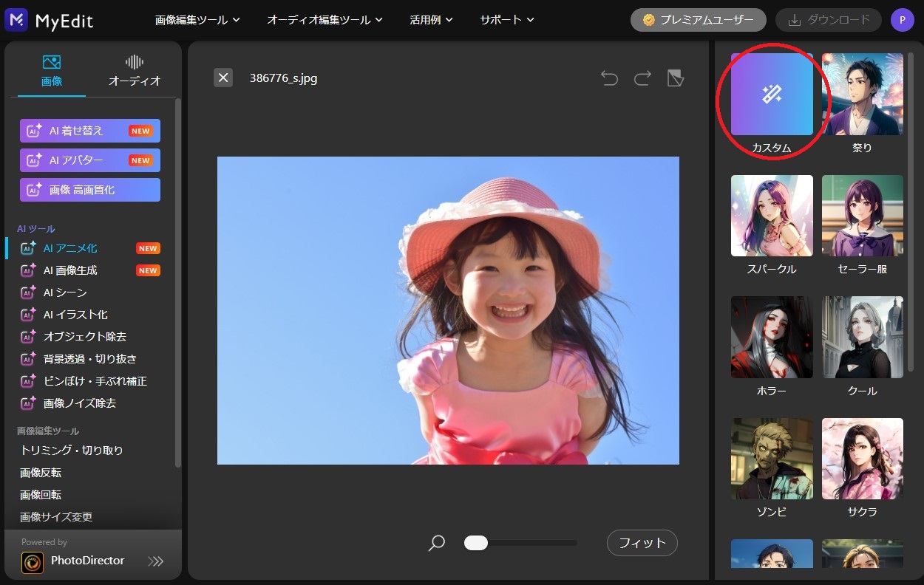Click the zoom slider handle

pyautogui.click(x=476, y=543)
